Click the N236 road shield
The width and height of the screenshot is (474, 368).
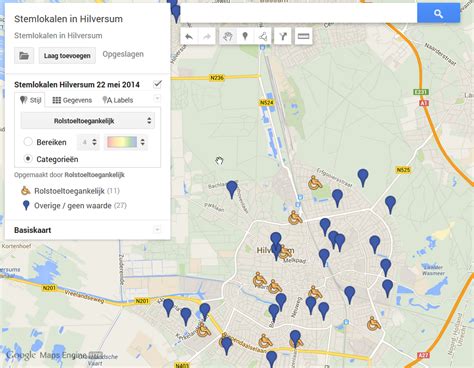tap(217, 78)
